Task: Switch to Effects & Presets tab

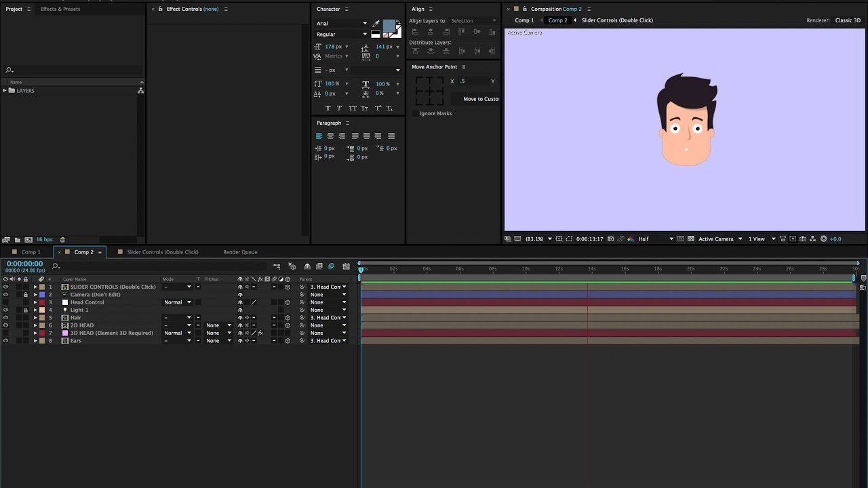Action: [x=60, y=9]
